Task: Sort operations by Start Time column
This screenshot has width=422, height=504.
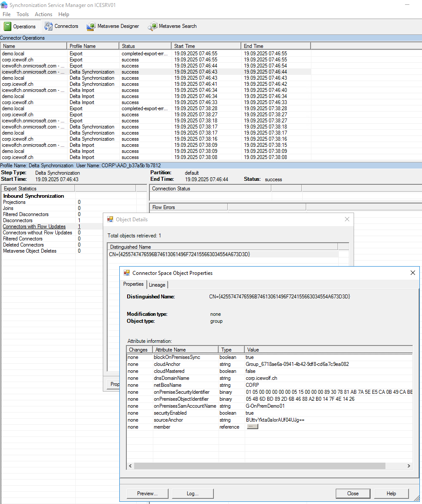Action: (x=206, y=46)
